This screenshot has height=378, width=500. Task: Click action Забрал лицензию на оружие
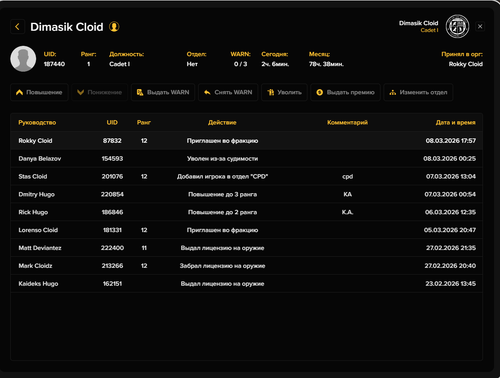click(222, 266)
